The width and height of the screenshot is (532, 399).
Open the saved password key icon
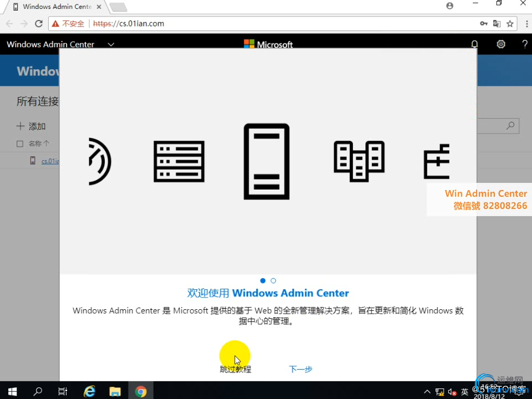[483, 23]
